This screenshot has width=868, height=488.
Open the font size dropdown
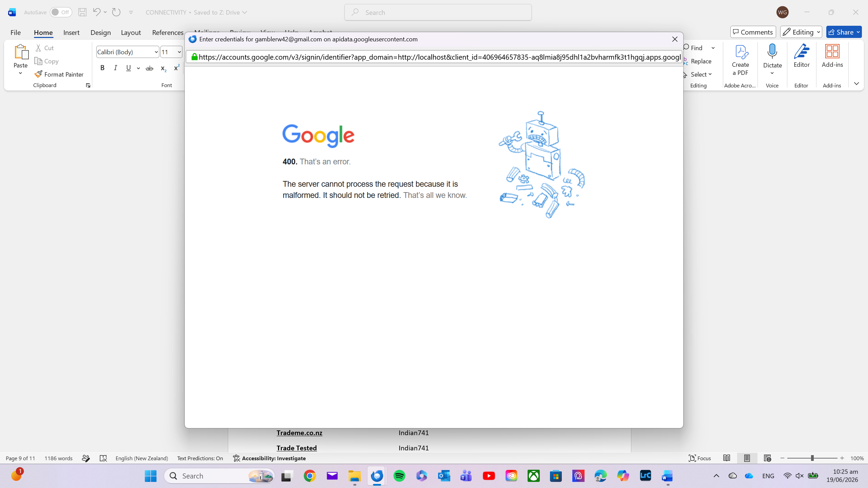[179, 52]
